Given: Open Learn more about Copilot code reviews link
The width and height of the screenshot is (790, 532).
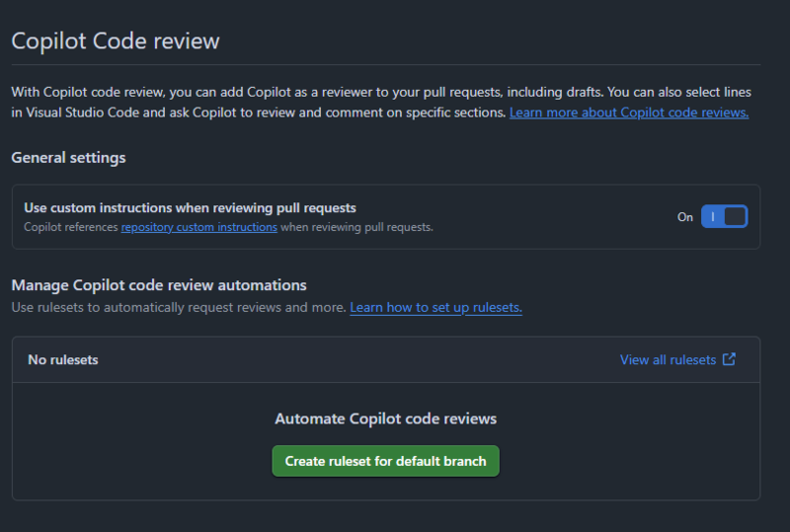Looking at the screenshot, I should point(629,113).
